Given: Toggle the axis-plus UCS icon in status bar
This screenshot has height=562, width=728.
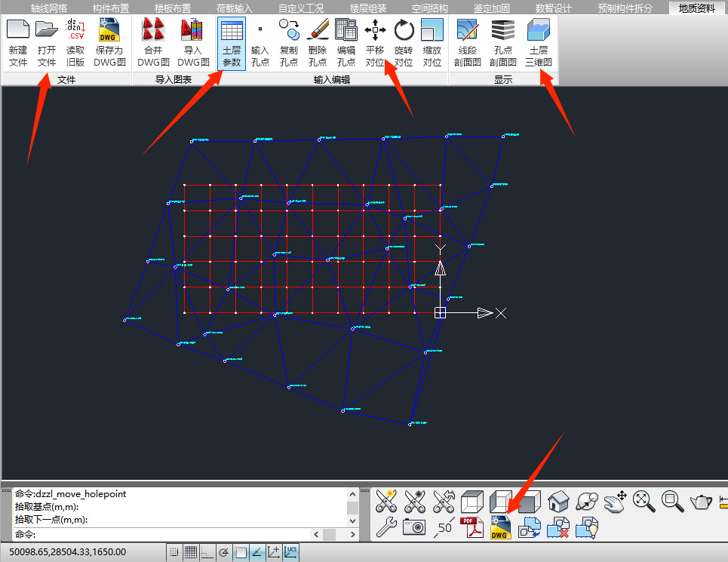Looking at the screenshot, I should (x=274, y=552).
